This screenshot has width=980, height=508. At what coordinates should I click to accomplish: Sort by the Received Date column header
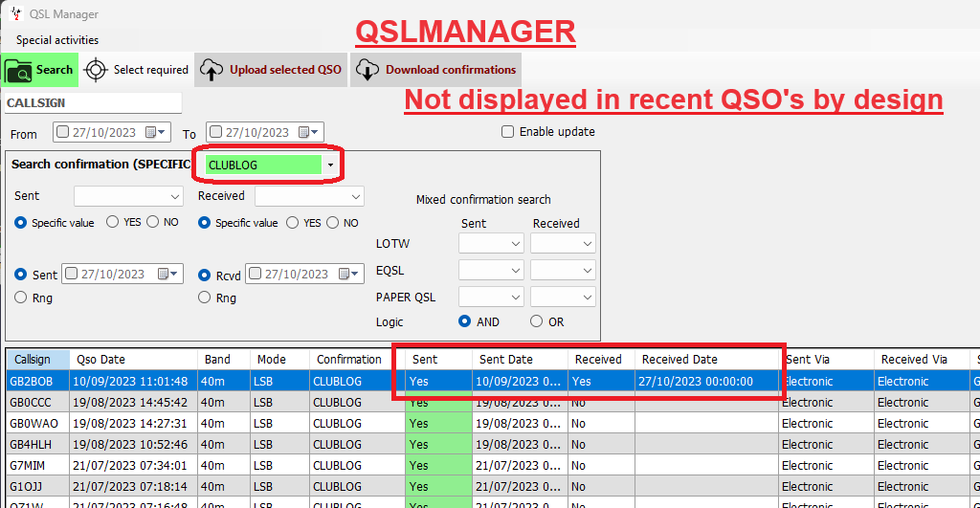[x=706, y=360]
